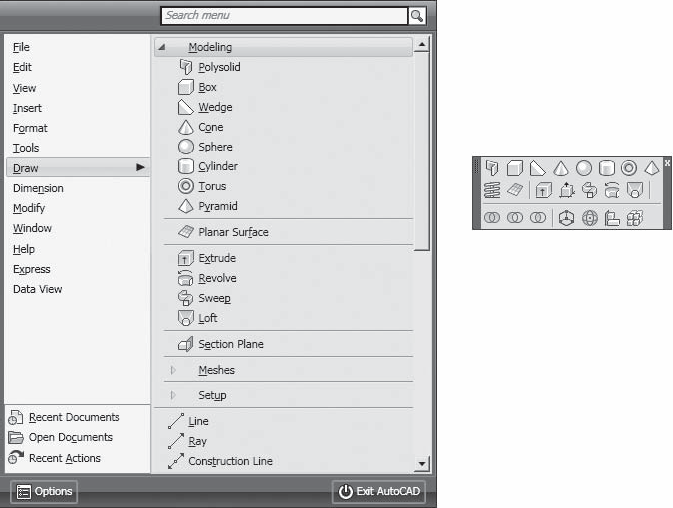Open the Insert menu

tap(27, 108)
